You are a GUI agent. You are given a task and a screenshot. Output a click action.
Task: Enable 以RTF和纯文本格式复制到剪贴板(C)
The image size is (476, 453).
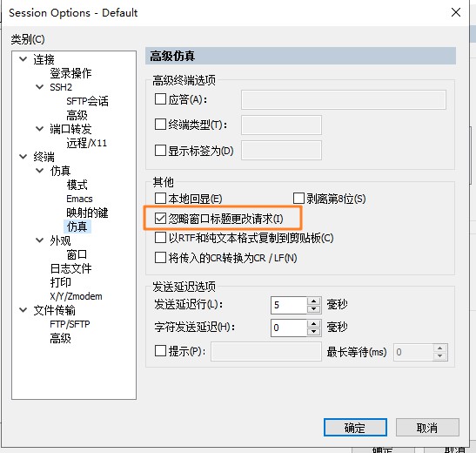tap(160, 238)
